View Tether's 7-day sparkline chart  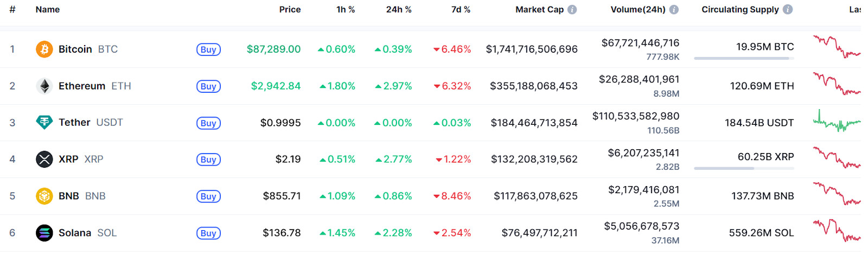point(837,123)
